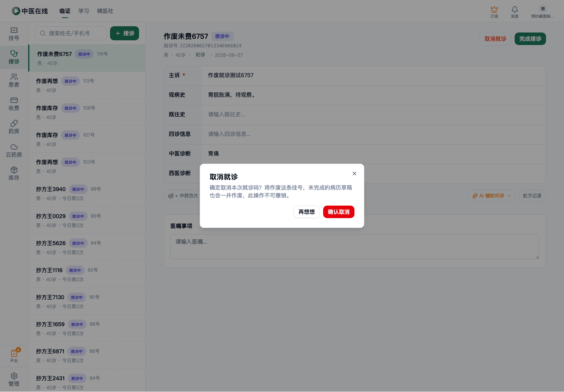Click the 既往史 input field
The width and height of the screenshot is (564, 392).
point(374,115)
